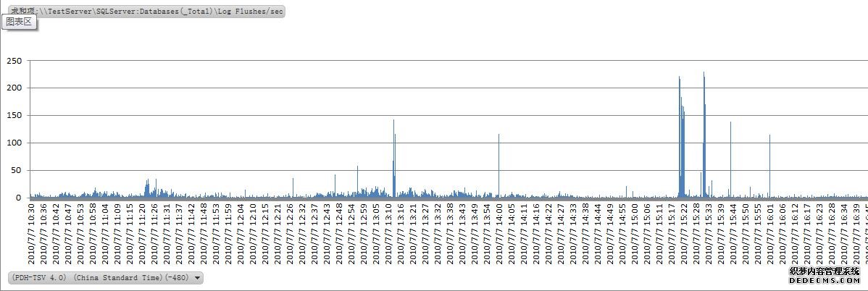Click the 2010/7/7 10:30 axis label
This screenshot has width=868, height=291.
pyautogui.click(x=33, y=232)
